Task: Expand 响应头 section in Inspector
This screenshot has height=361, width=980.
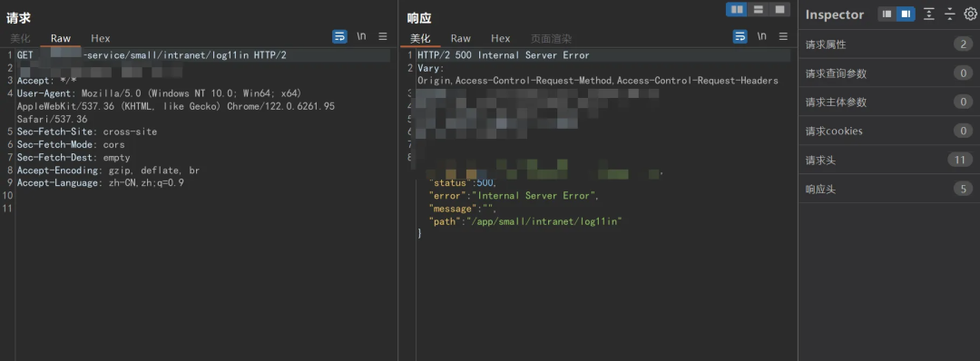Action: point(889,189)
